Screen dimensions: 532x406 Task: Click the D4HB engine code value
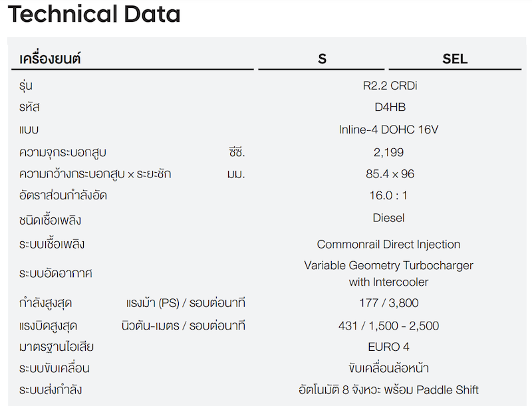click(x=390, y=107)
